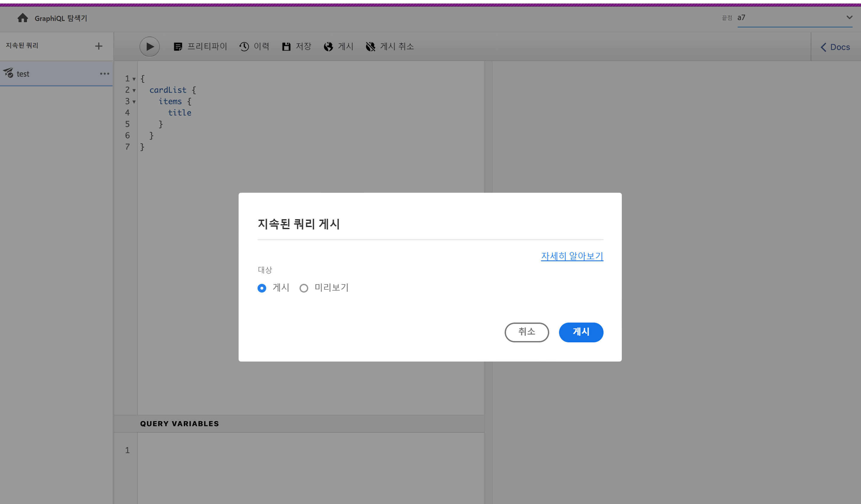Screen dimensions: 861x504
Task: Click the Save (저장) floppy disk icon
Action: coord(286,46)
